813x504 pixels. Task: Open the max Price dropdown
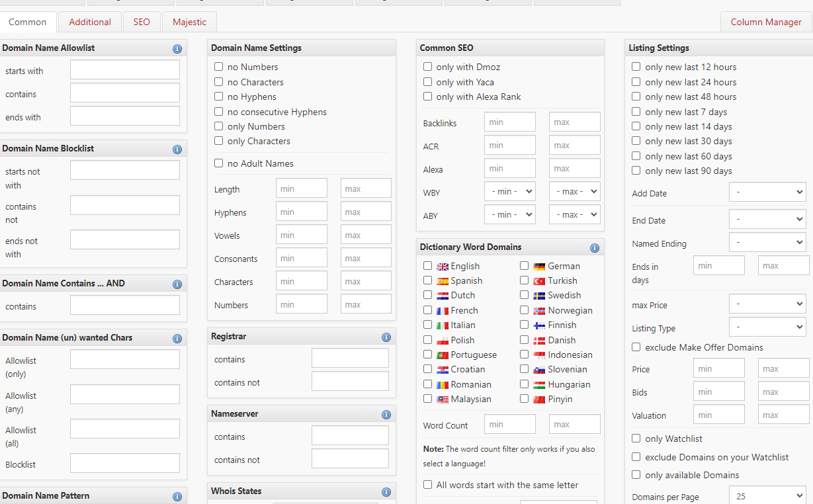[767, 304]
